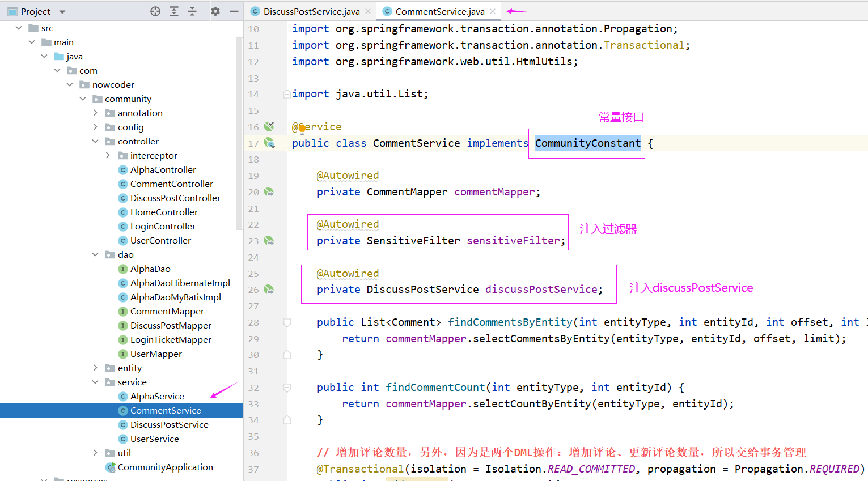Collapse the controller package
868x481 pixels.
[95, 141]
